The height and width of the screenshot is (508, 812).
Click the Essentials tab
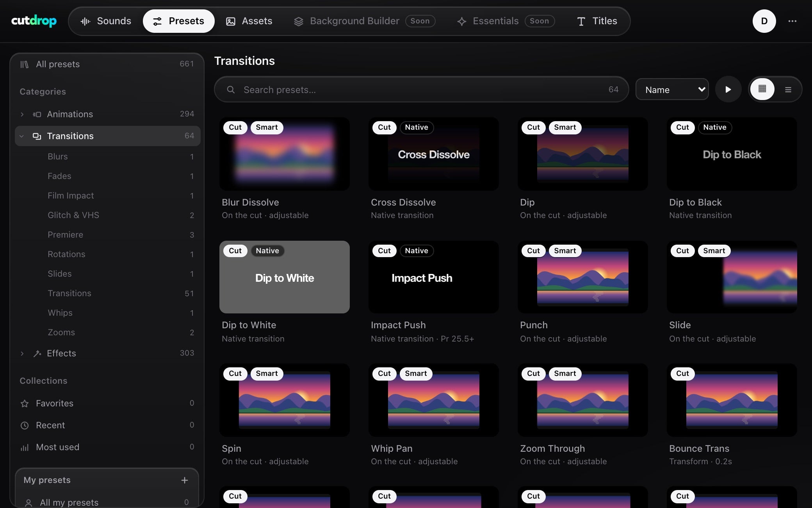coord(506,21)
